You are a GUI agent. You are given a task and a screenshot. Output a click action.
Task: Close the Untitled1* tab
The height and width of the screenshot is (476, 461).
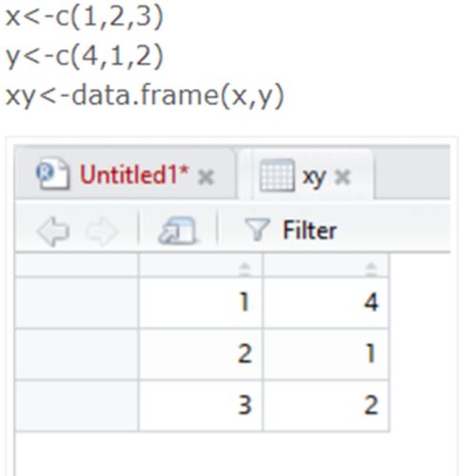[206, 177]
